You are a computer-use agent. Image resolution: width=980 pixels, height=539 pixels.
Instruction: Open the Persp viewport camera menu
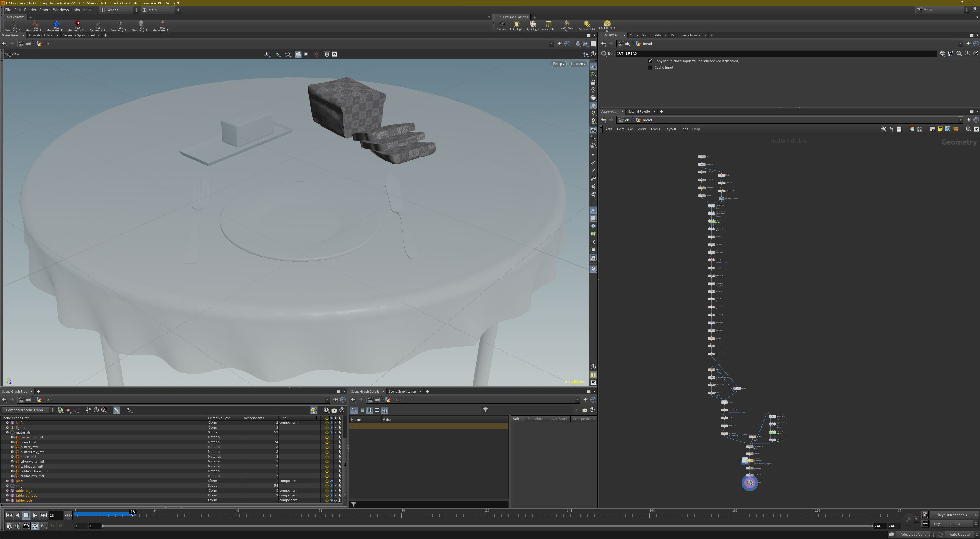[559, 64]
